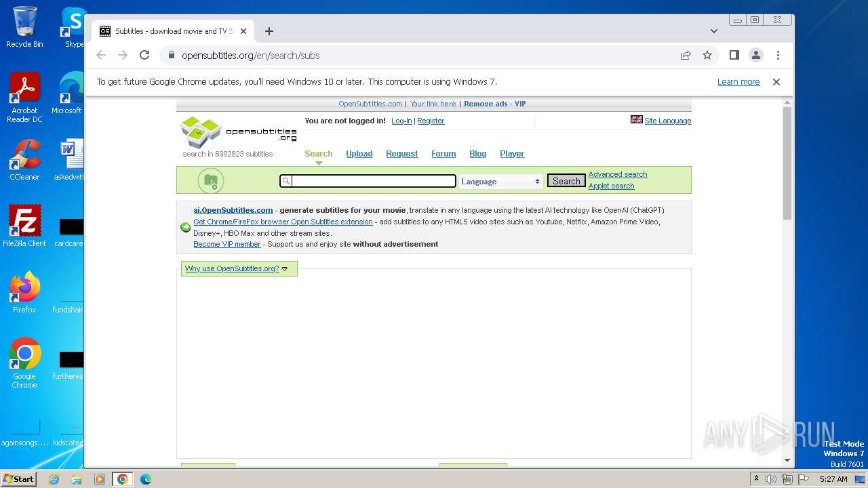This screenshot has width=868, height=488.
Task: Click the site lock icon in address bar
Action: coord(171,56)
